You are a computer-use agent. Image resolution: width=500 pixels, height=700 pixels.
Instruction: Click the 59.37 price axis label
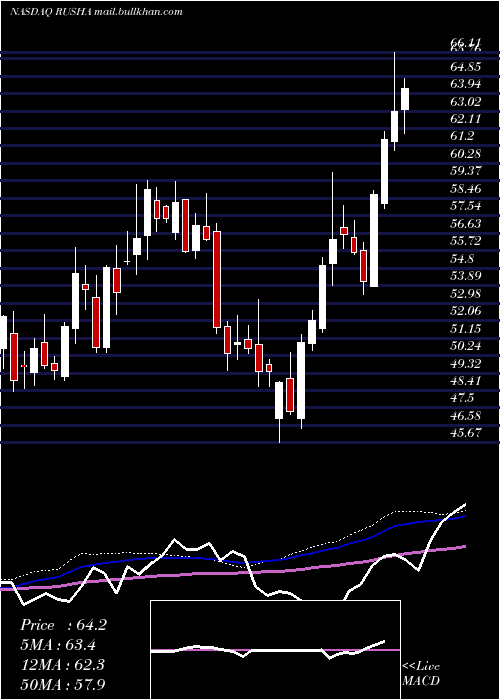[466, 171]
